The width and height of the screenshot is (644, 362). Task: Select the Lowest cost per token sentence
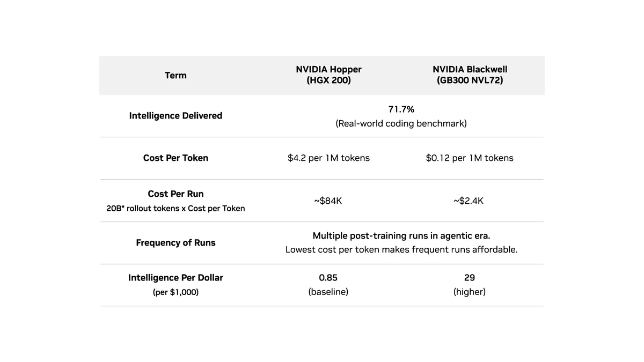[x=401, y=250]
